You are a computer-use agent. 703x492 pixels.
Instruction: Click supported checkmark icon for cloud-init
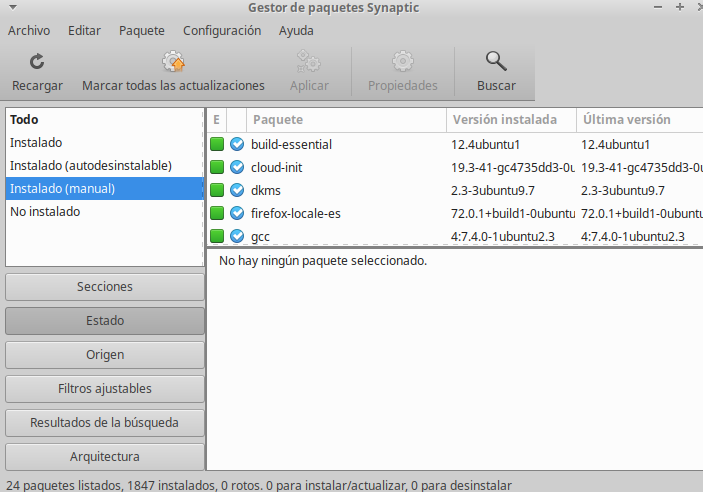[x=237, y=167]
